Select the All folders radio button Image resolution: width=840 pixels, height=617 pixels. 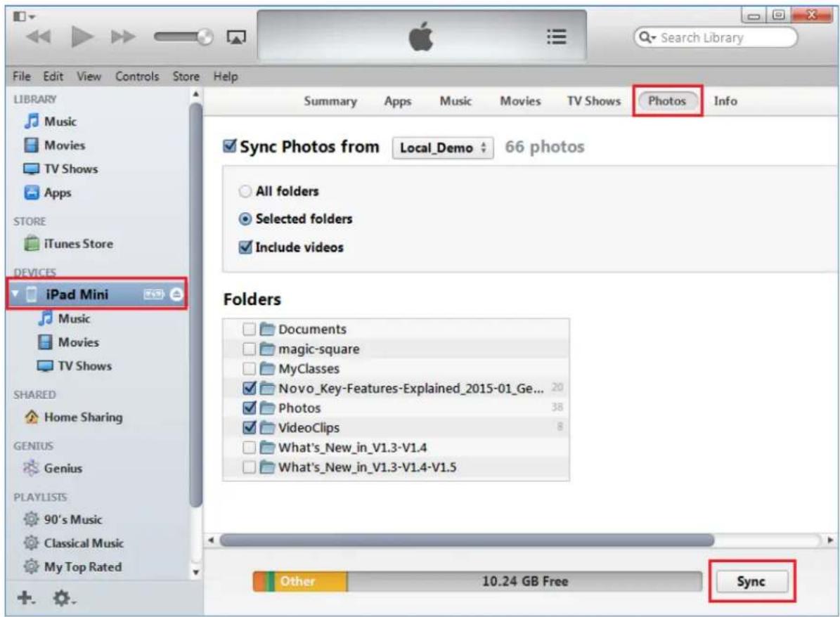[x=245, y=191]
